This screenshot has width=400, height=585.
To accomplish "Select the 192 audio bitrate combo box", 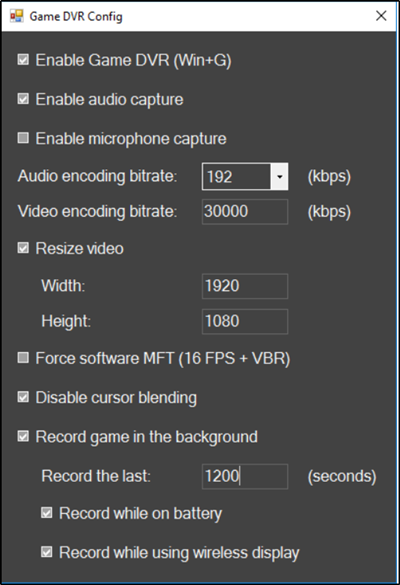I will 245,176.
